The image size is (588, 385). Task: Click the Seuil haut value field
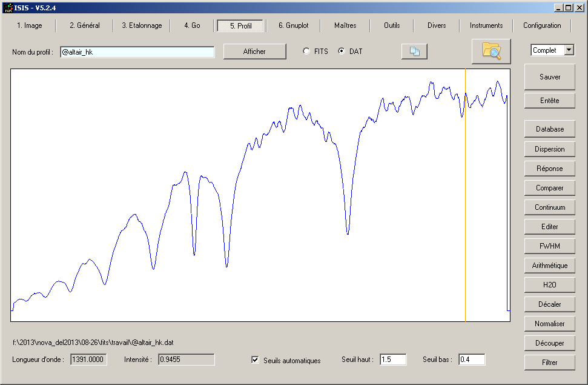click(x=392, y=360)
